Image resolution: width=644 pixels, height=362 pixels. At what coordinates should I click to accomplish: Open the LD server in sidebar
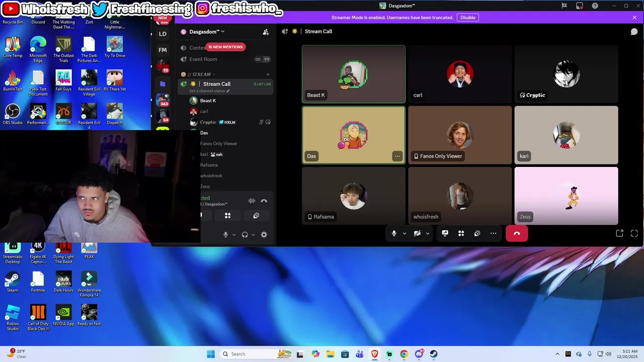click(163, 34)
